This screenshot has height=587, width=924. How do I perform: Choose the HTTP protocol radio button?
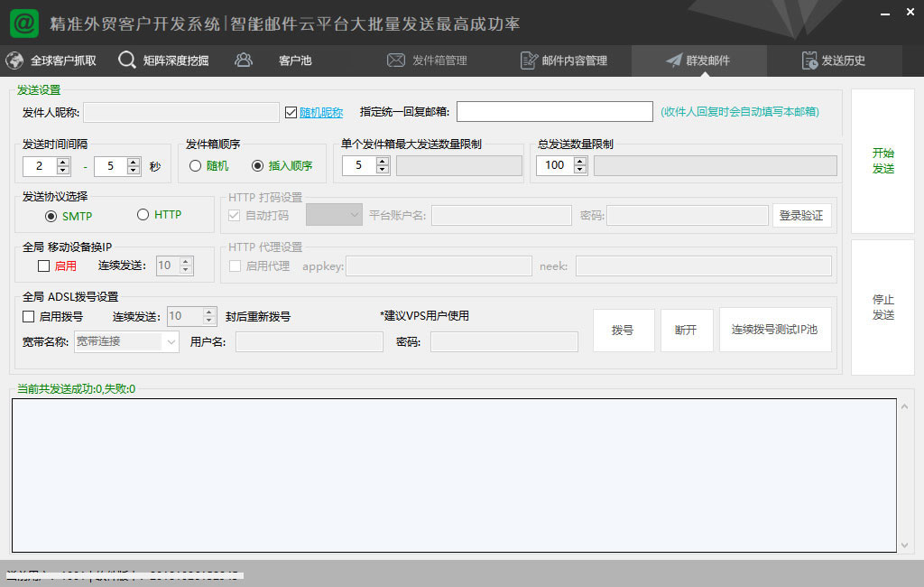[143, 215]
